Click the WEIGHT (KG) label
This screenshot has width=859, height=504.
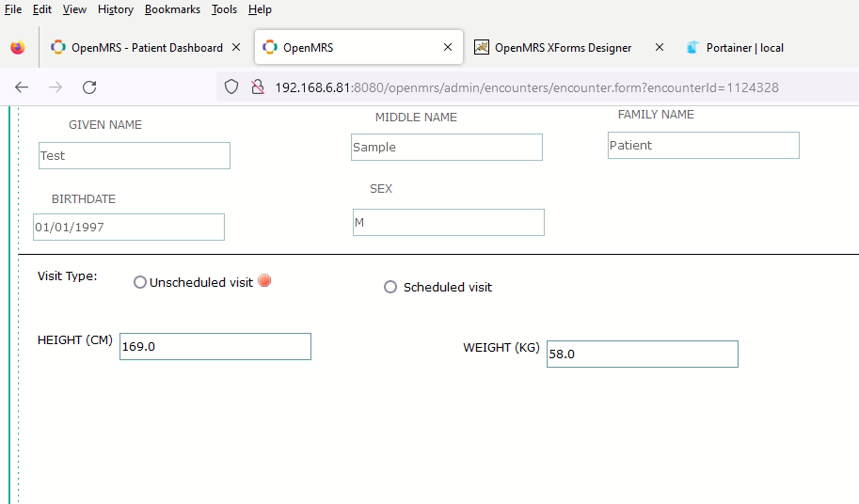pyautogui.click(x=501, y=348)
